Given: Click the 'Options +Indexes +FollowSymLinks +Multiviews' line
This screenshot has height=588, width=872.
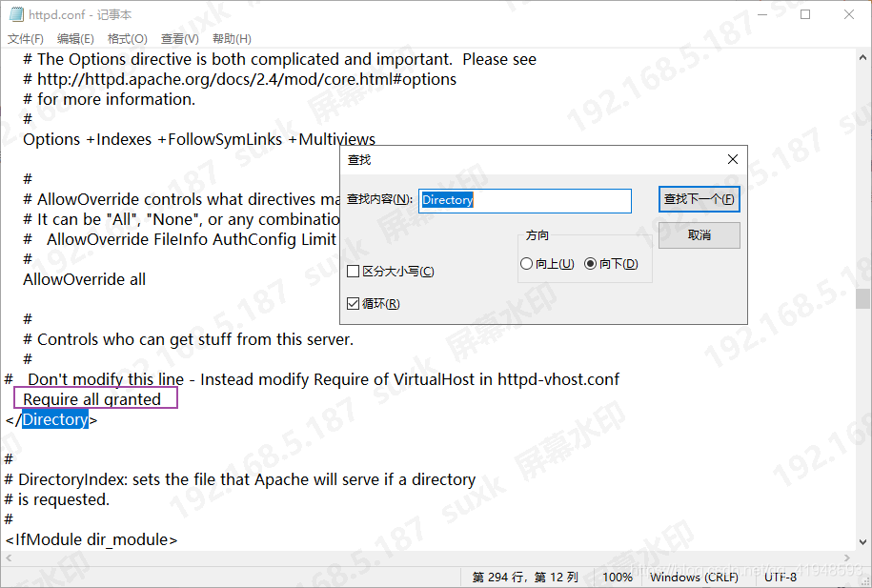Looking at the screenshot, I should point(199,139).
